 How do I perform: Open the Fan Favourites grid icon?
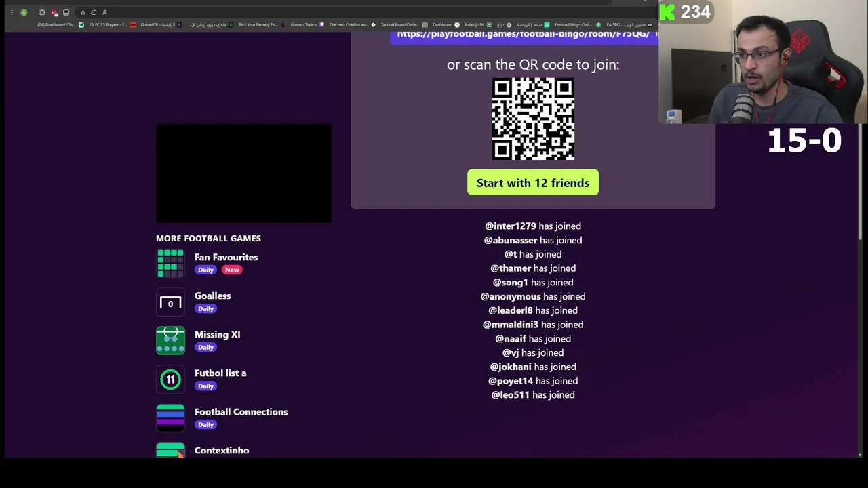tap(170, 263)
